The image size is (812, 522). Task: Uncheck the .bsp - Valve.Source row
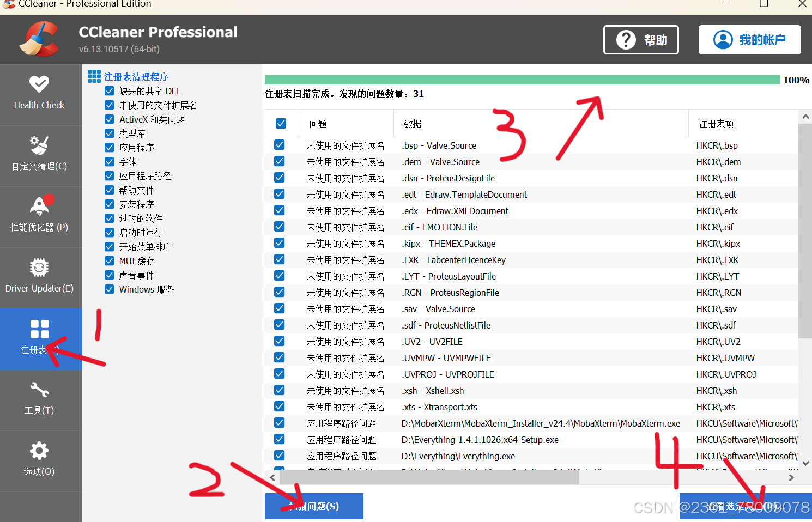click(280, 145)
